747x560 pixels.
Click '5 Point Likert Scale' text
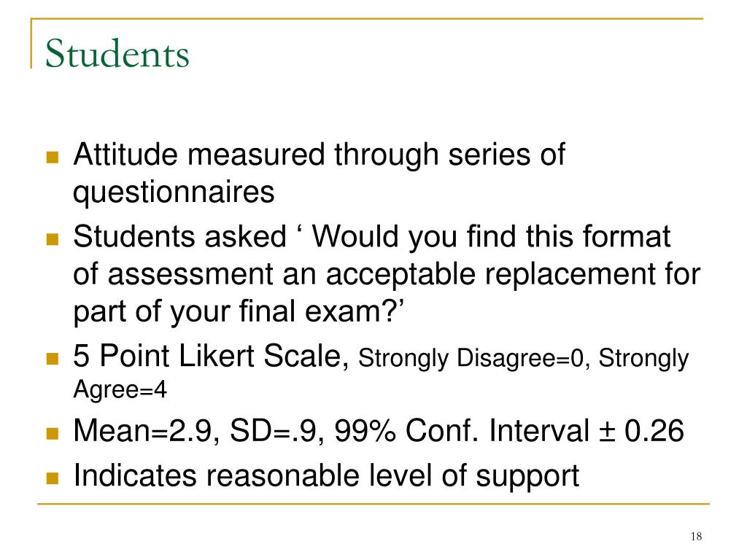(x=211, y=356)
